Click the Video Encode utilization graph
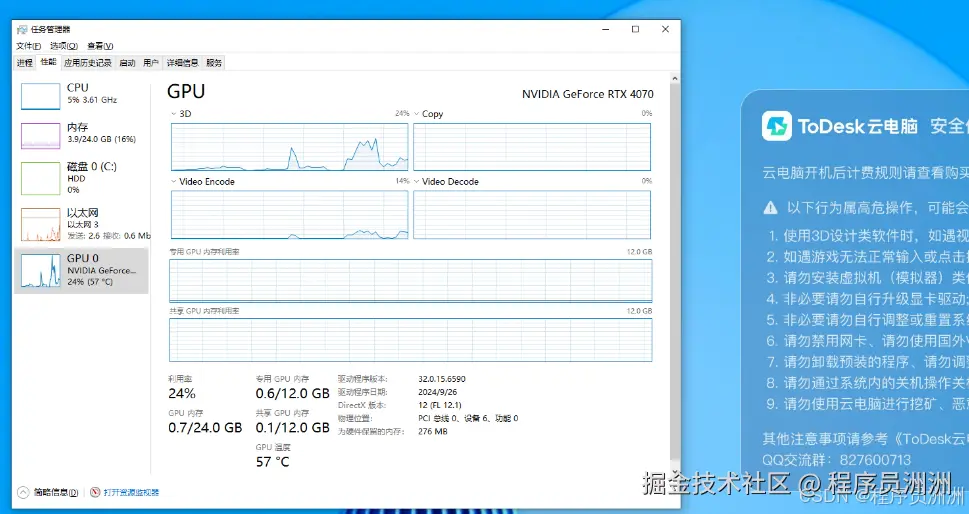Screen dimensions: 969x514 point(289,214)
